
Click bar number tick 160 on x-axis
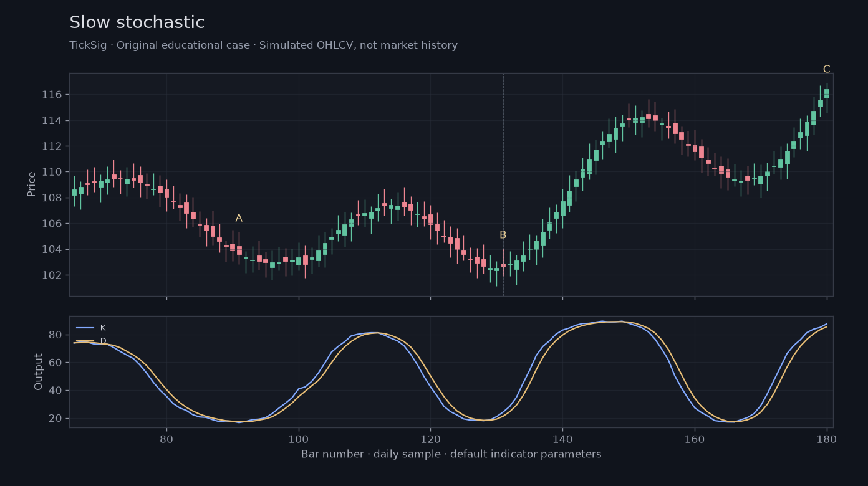click(x=695, y=439)
